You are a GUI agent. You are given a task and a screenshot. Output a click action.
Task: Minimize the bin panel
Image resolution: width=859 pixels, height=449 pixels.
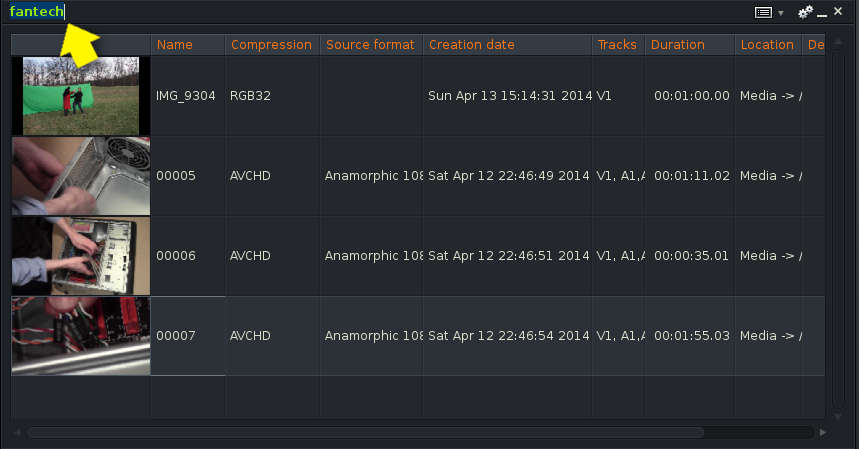coord(822,13)
